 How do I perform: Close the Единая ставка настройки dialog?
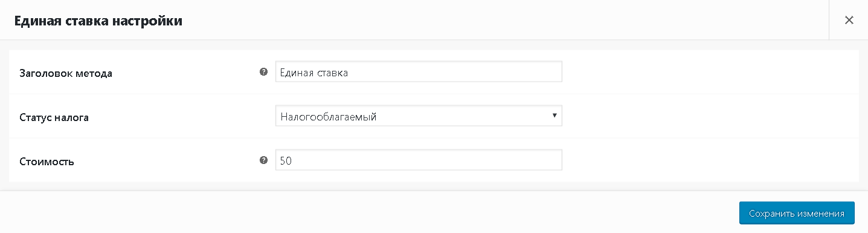(849, 20)
